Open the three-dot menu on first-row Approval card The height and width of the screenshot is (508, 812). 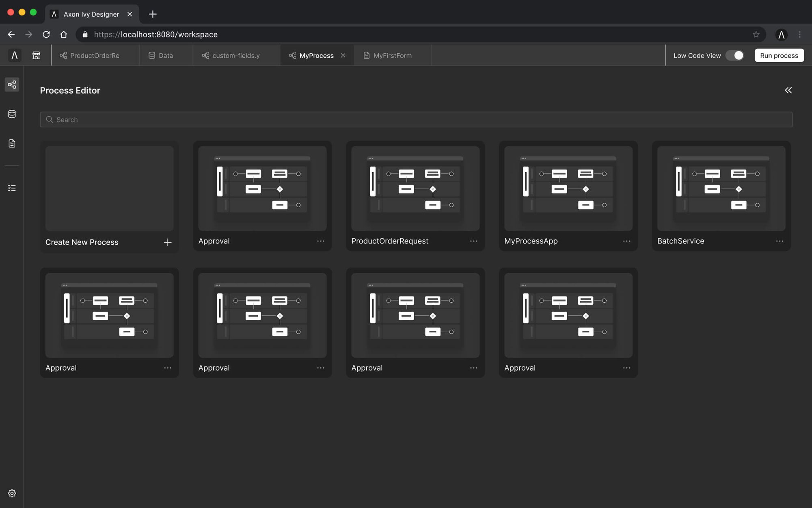click(321, 241)
